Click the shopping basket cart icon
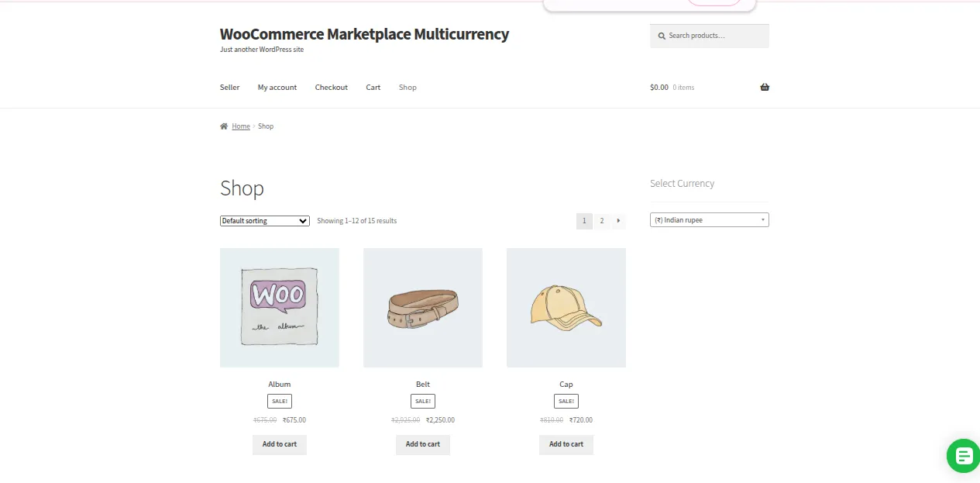The width and height of the screenshot is (980, 483). point(765,88)
